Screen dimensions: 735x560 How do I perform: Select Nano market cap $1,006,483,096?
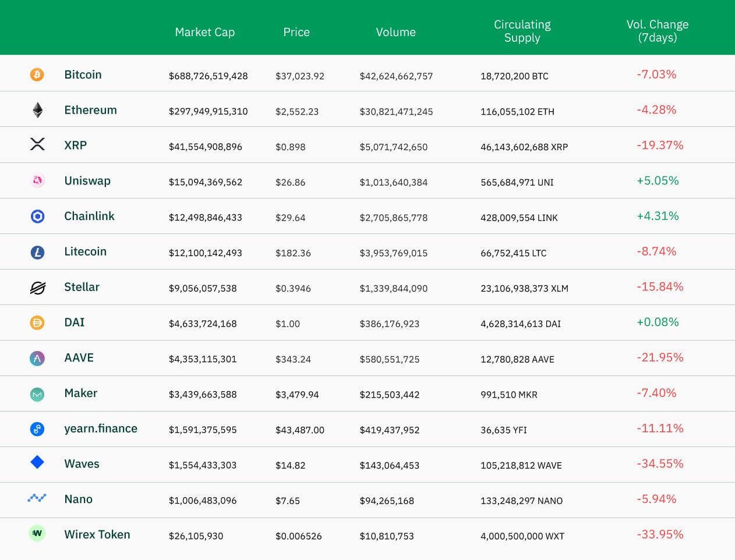(203, 501)
